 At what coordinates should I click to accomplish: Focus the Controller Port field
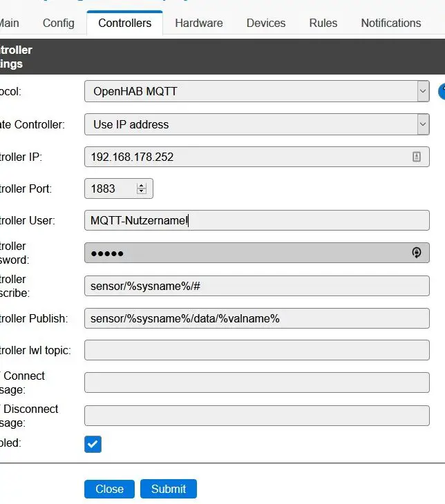click(x=119, y=188)
